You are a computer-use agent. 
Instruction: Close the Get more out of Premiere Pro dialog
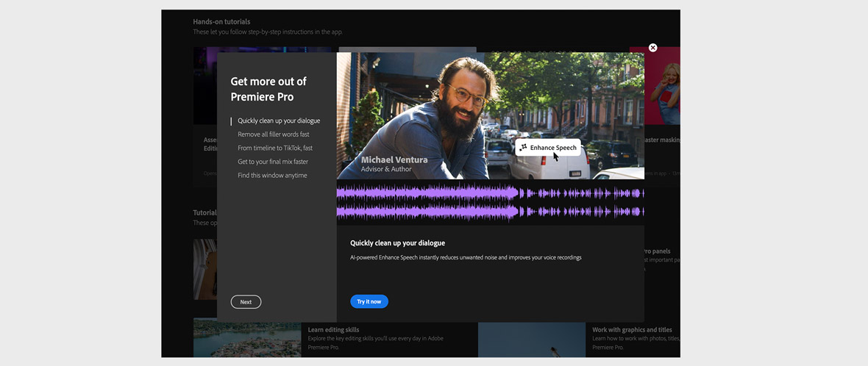point(652,48)
